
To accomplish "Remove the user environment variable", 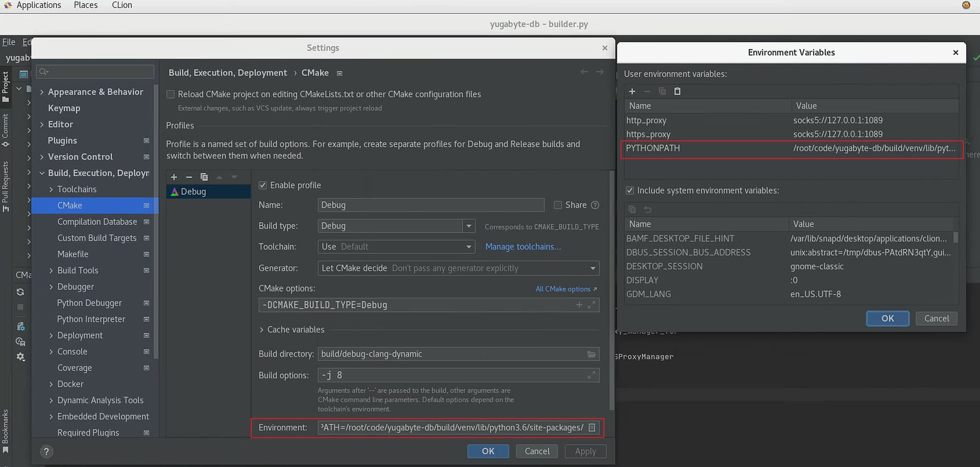I will (x=647, y=91).
